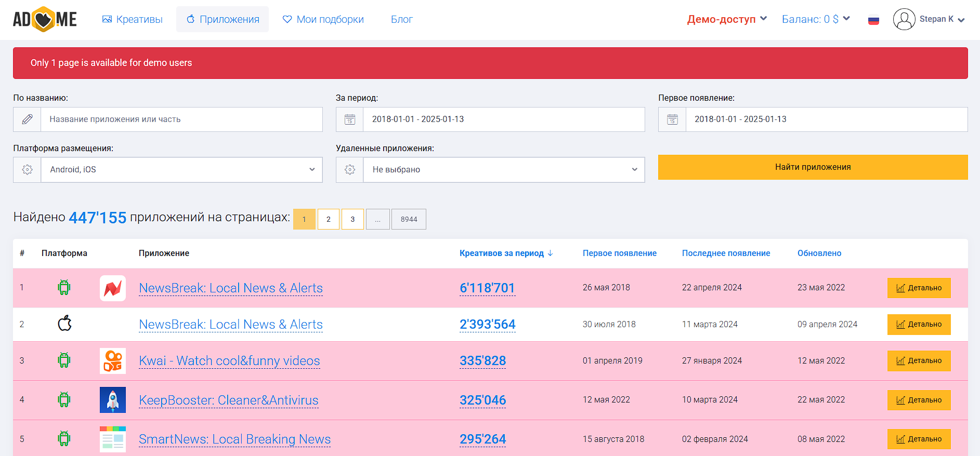Click the date 26 мая 2018
Screen dimensions: 980x456
[x=606, y=288]
